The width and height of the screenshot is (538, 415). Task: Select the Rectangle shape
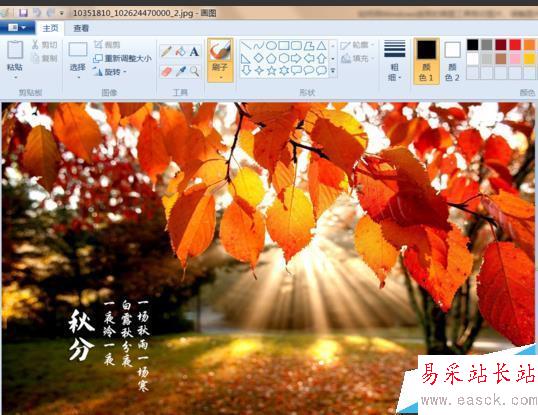point(284,46)
